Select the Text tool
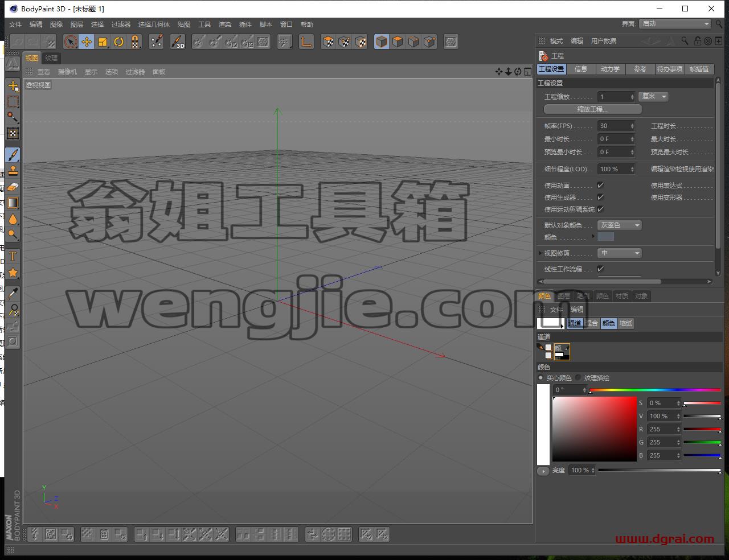Image resolution: width=729 pixels, height=560 pixels. click(x=13, y=257)
